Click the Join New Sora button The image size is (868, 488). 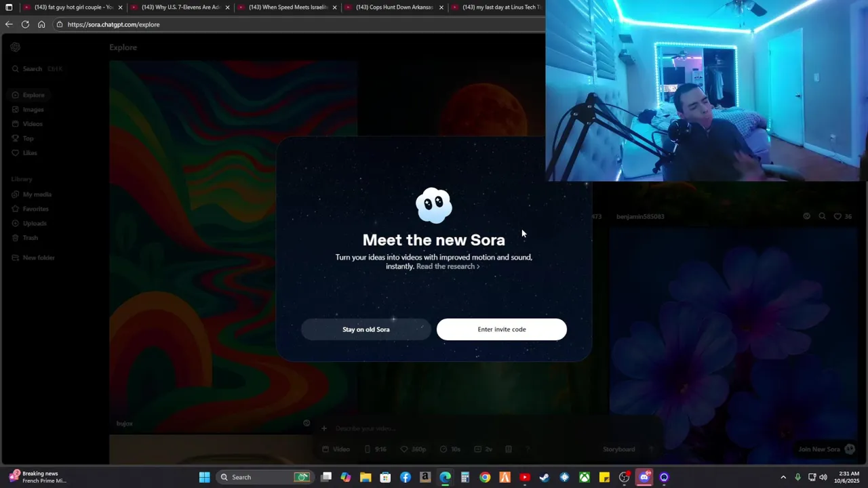tap(827, 449)
